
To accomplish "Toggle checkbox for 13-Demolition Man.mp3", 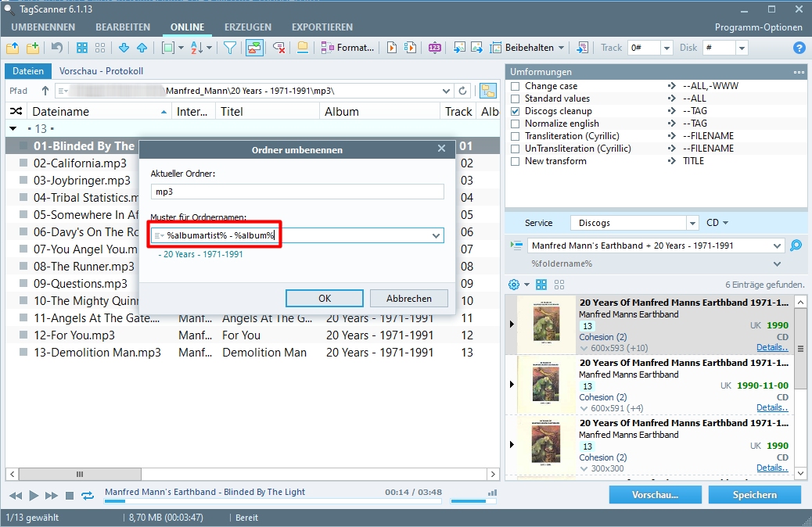I will (23, 352).
